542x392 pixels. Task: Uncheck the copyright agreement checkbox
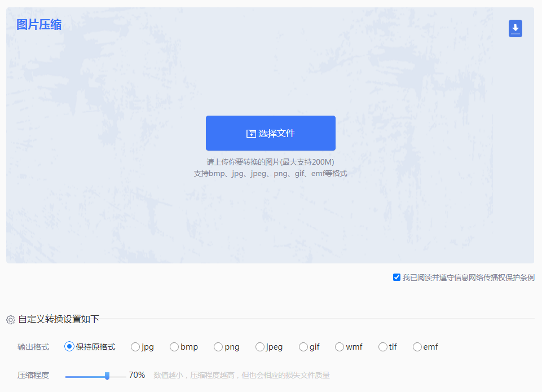point(396,277)
